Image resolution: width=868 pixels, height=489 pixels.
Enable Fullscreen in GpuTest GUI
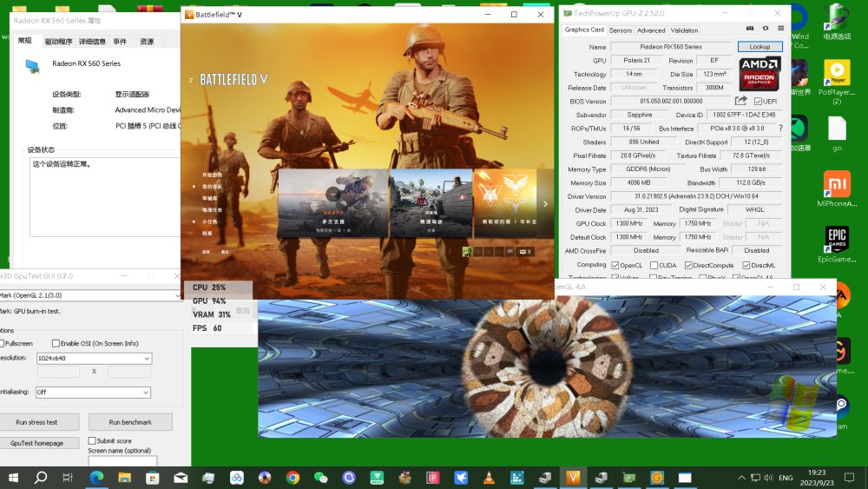pyautogui.click(x=3, y=343)
